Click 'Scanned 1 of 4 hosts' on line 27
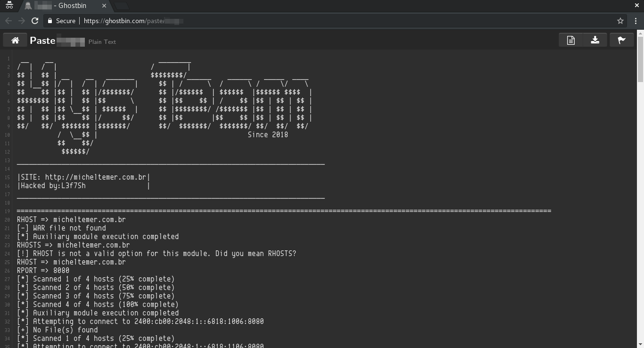The width and height of the screenshot is (644, 348). [x=96, y=279]
